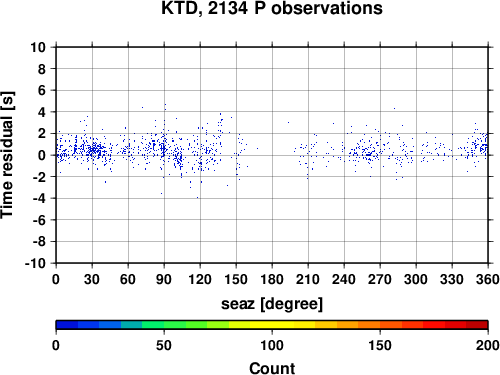
Task: Click the x-axis tick label 180
Action: pyautogui.click(x=272, y=279)
